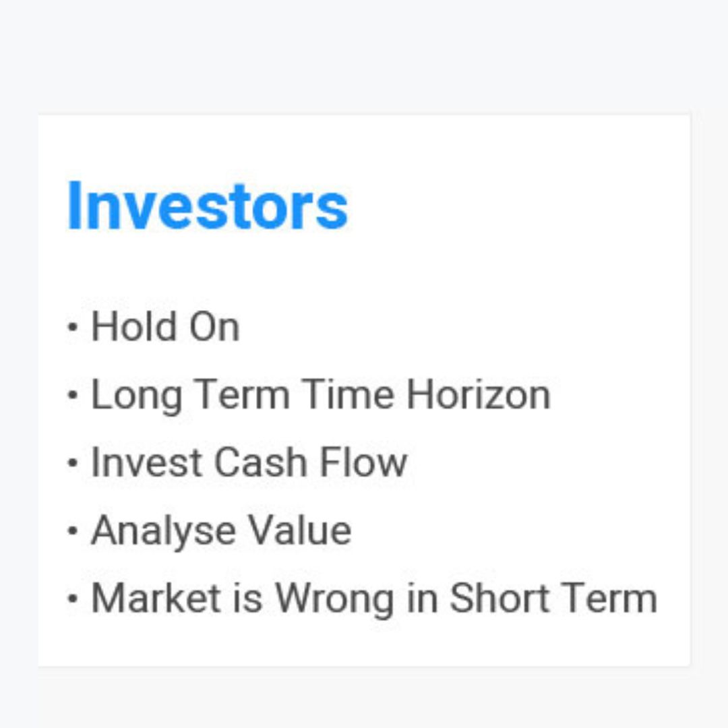The width and height of the screenshot is (728, 728).
Task: Click the Investors heading
Action: [208, 205]
